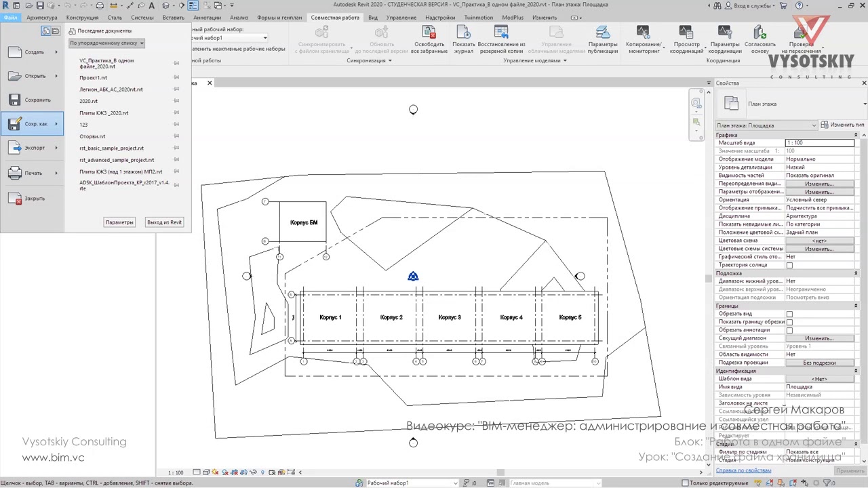The width and height of the screenshot is (868, 488).
Task: Switch to the Аннотации ribbon tab
Action: click(x=207, y=17)
